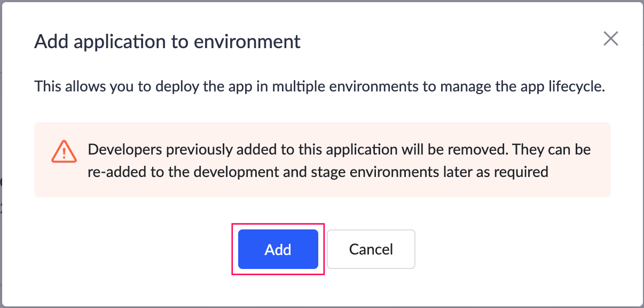The height and width of the screenshot is (308, 644).
Task: Click the "re-added to the development" warning line
Action: coord(318,172)
